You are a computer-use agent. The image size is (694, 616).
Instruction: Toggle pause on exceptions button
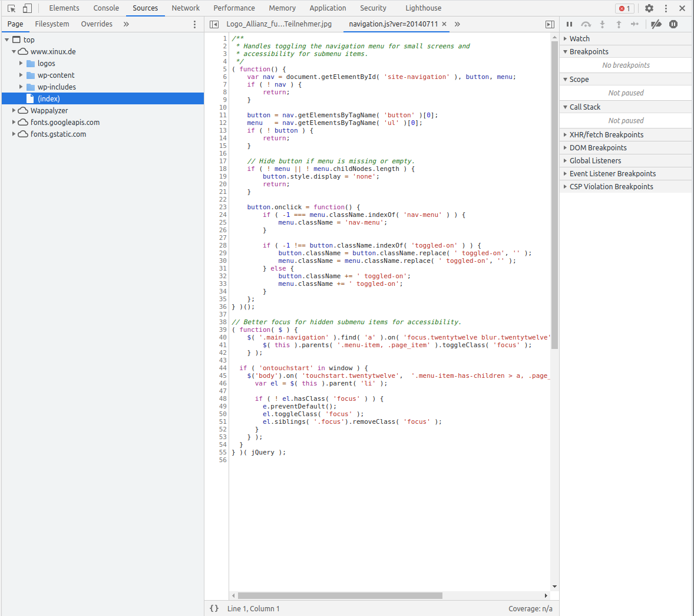pos(673,24)
